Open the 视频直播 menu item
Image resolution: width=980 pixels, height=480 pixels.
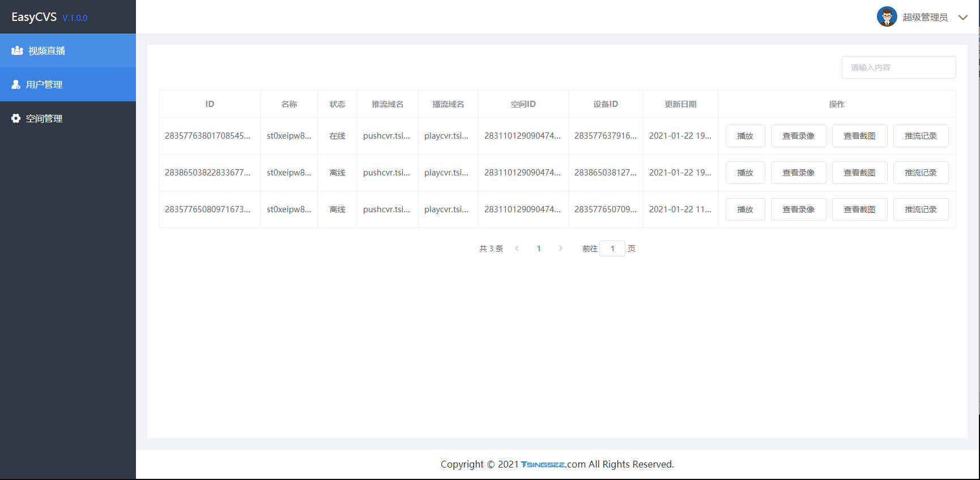click(46, 51)
